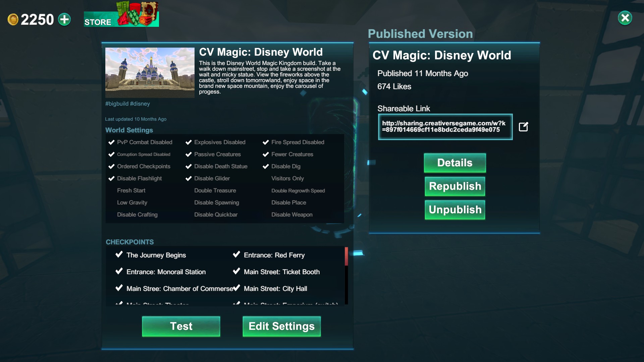Click the Details button
Image resolution: width=644 pixels, height=362 pixels.
point(455,163)
